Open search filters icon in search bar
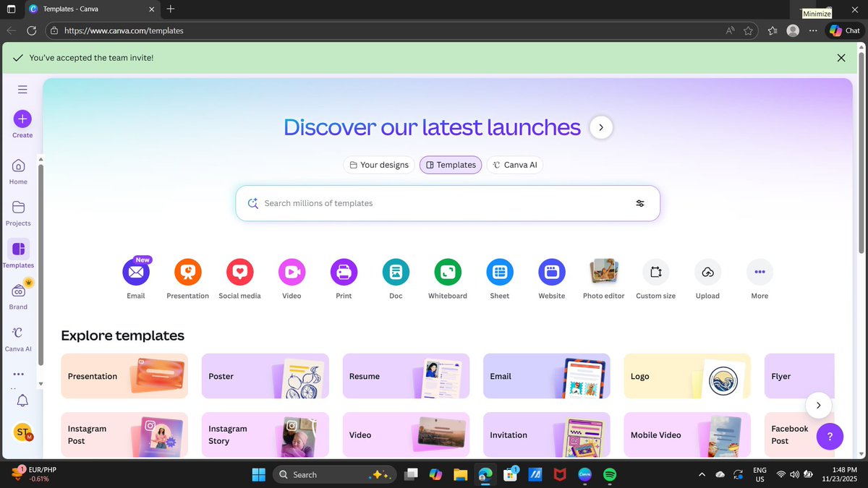 coord(640,203)
